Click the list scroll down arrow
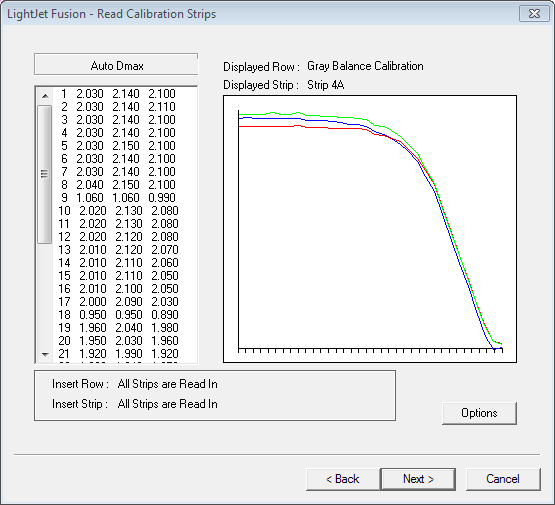 pos(45,354)
